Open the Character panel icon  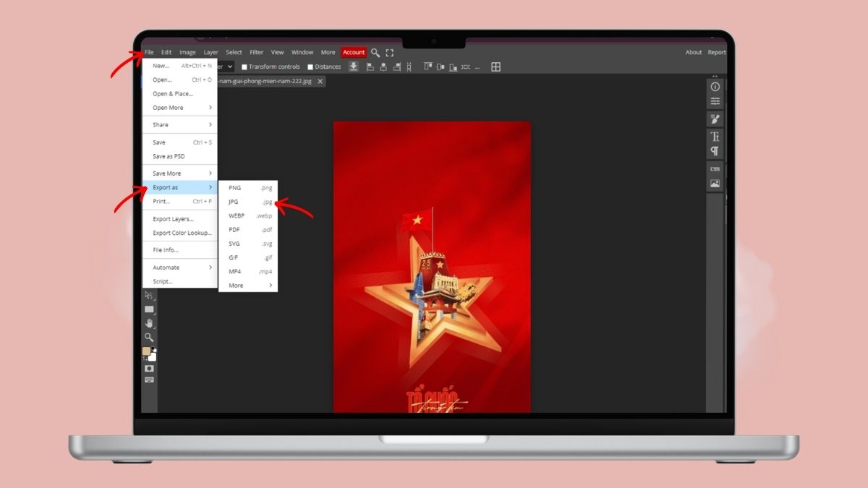(715, 137)
